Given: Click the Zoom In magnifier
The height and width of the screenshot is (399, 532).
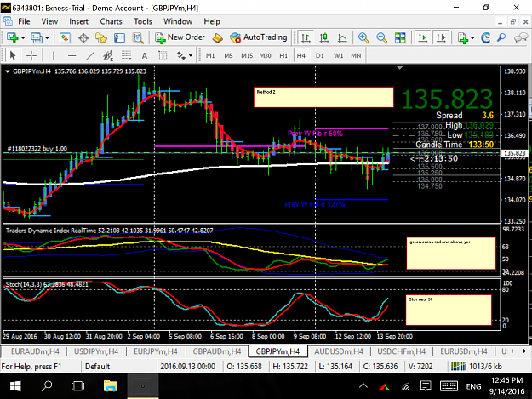Looking at the screenshot, I should (x=363, y=37).
